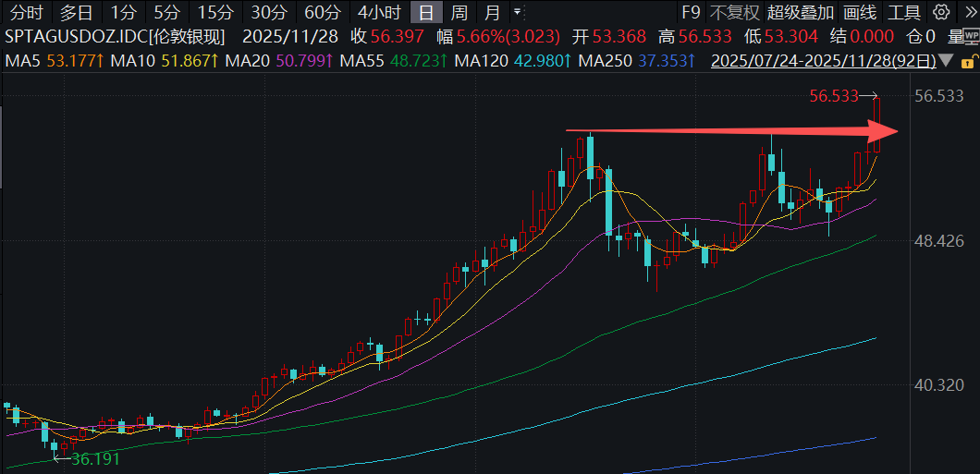This screenshot has height=474, width=980.
Task: Click the MA120 42.980 indicator label
Action: [513, 61]
